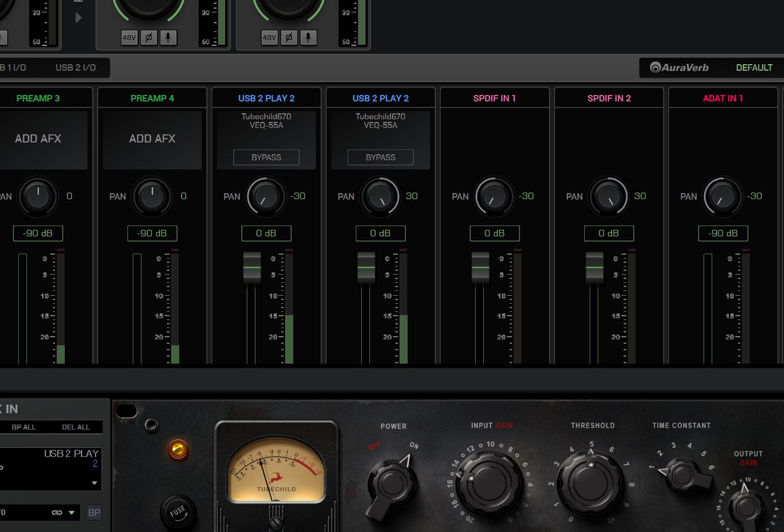The width and height of the screenshot is (784, 532).
Task: Click DEL ALL to delete all effects
Action: (76, 427)
